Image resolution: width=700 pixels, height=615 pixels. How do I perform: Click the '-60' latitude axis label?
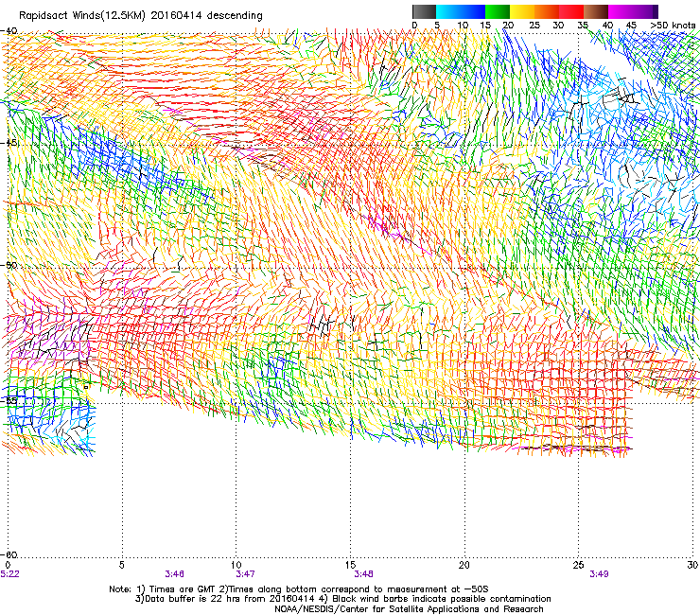pyautogui.click(x=9, y=554)
